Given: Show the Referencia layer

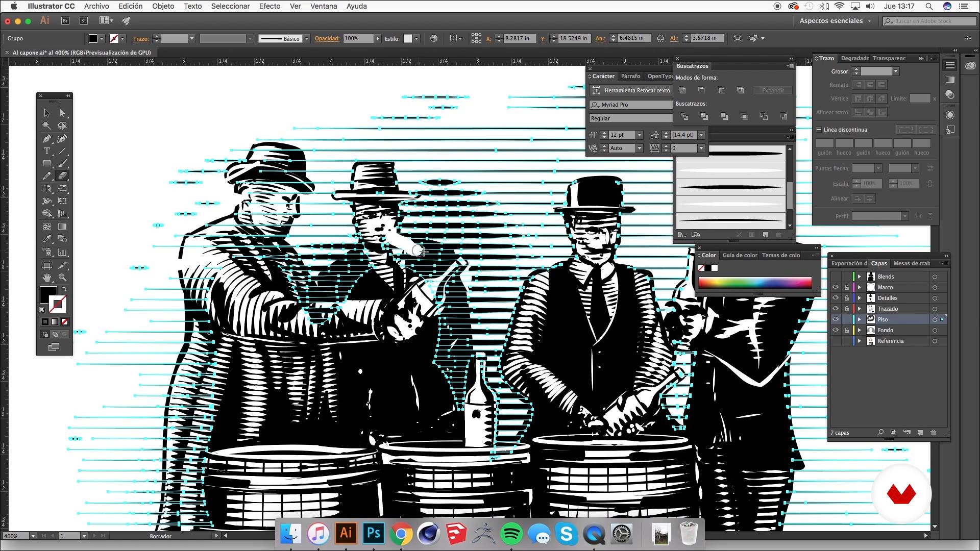Looking at the screenshot, I should [836, 341].
